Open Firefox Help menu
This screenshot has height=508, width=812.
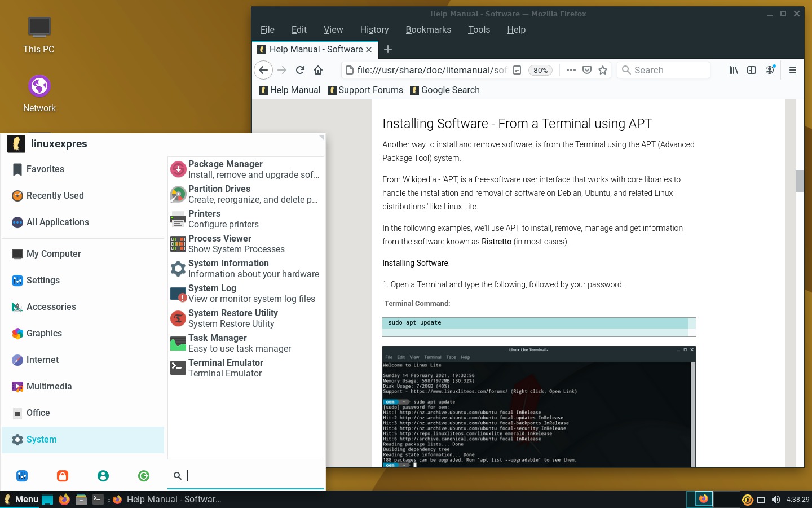pyautogui.click(x=516, y=29)
